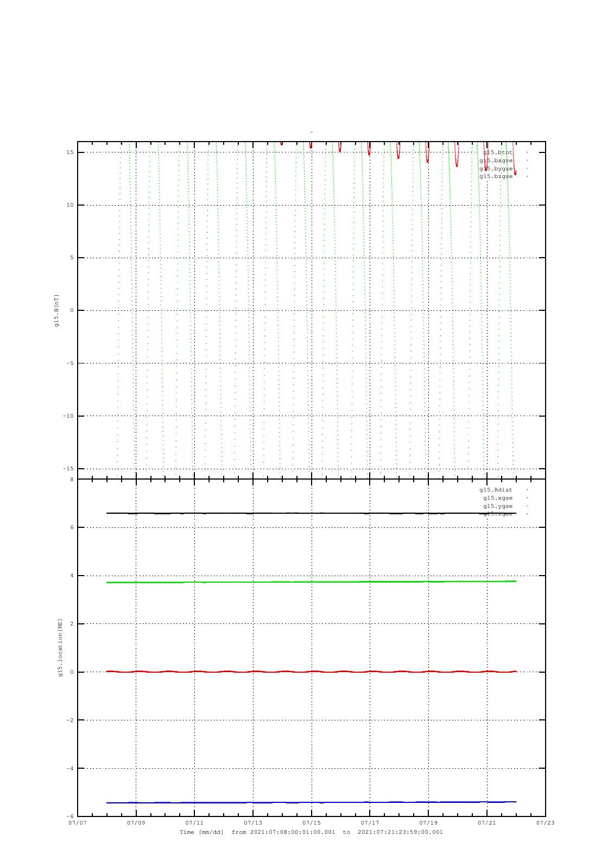Select the 07/17 date tick label
Screen dimensions: 614x868
[x=370, y=822]
